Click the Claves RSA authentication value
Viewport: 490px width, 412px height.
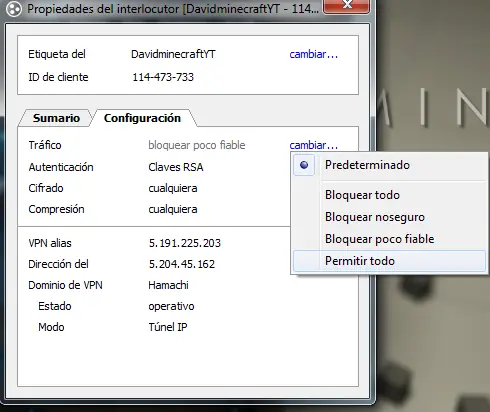coord(176,167)
